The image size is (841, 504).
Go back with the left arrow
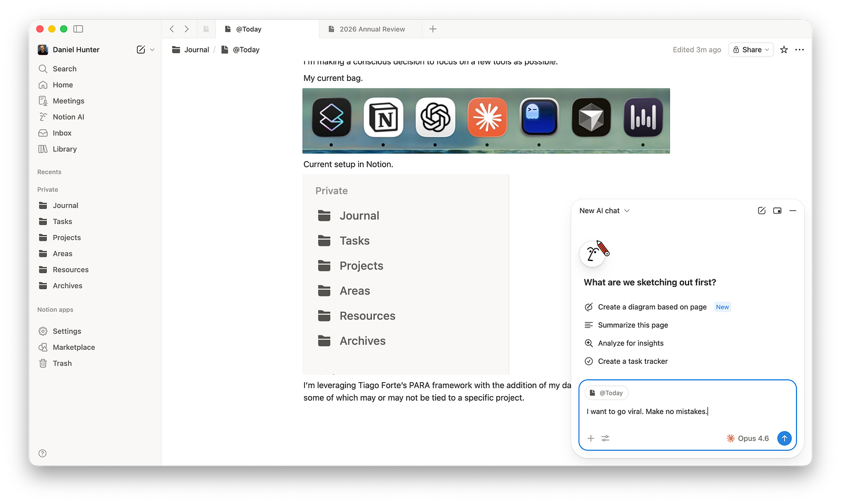coord(172,29)
